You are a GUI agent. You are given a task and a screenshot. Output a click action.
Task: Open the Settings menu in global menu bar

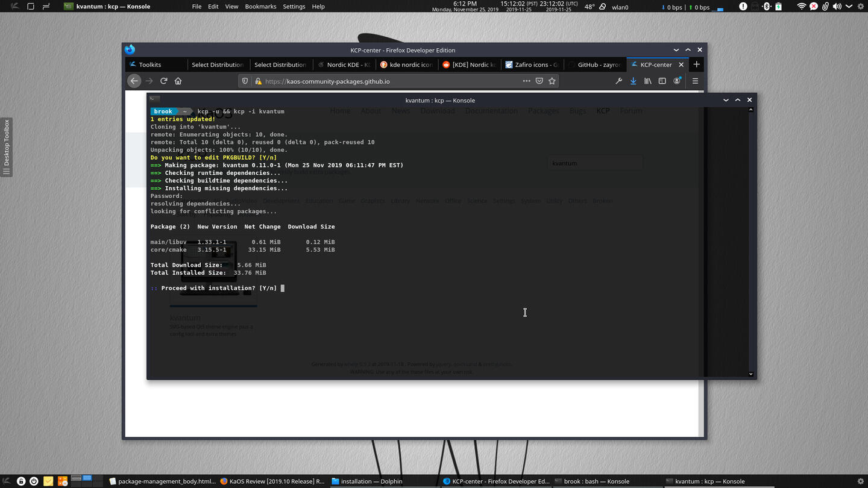(x=294, y=7)
